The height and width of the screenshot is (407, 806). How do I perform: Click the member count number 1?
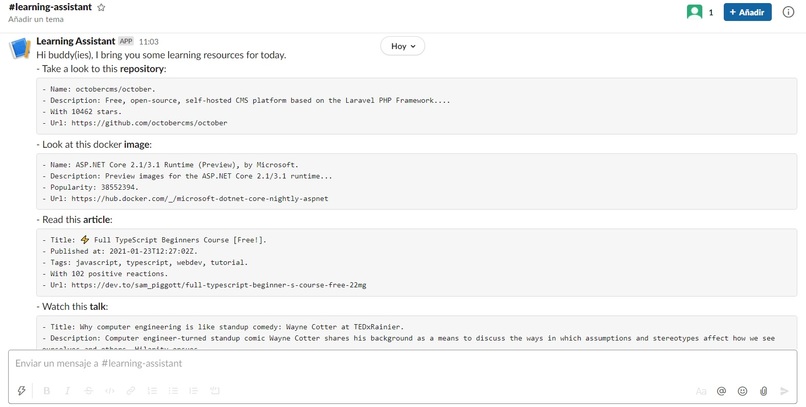[x=711, y=12]
